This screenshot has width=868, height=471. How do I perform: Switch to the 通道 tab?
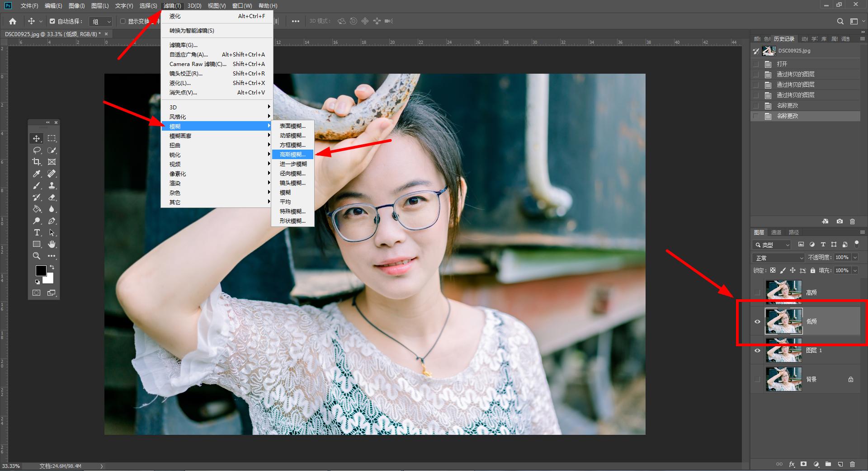(776, 232)
